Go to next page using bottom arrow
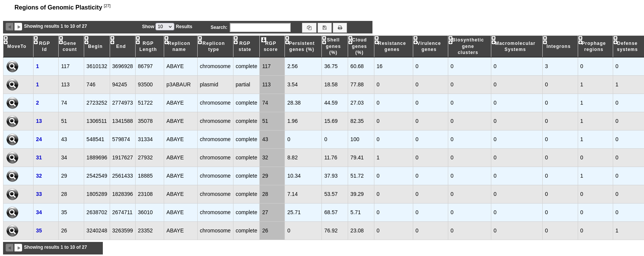Screen dimensions: 644x256 point(18,248)
